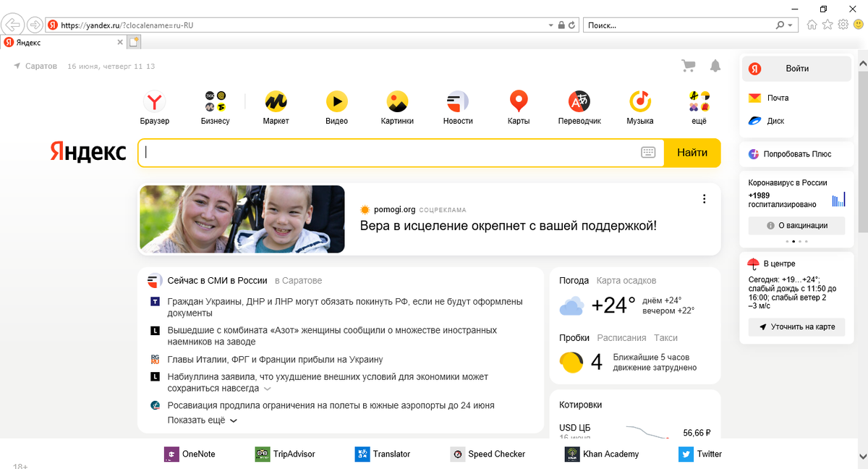Open the Яндекс Маркет service icon

pos(276,101)
